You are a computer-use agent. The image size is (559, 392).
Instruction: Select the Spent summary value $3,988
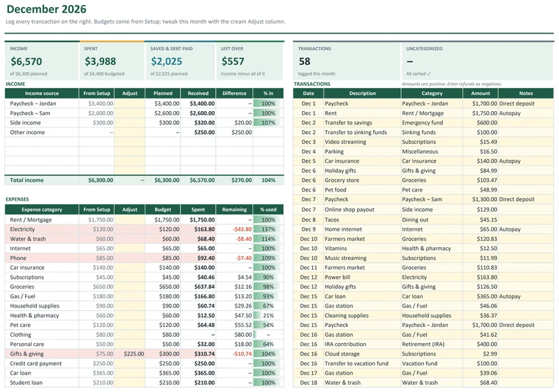point(100,61)
